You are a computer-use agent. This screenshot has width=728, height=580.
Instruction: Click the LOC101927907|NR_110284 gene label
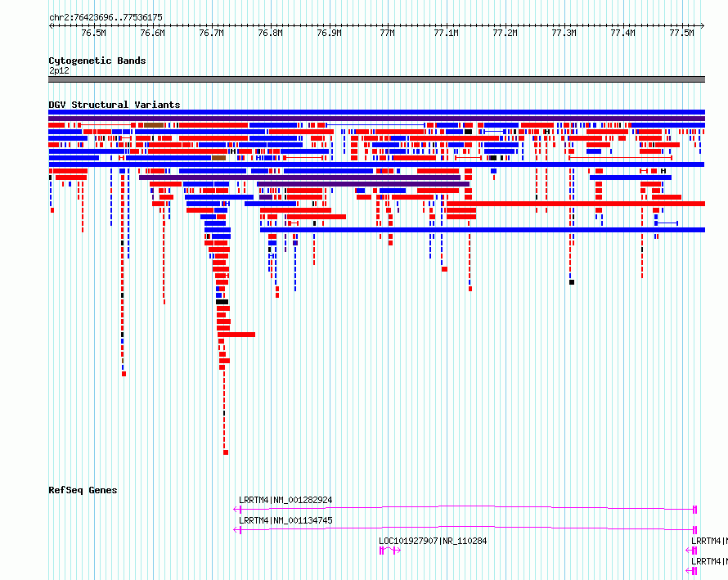click(x=433, y=541)
